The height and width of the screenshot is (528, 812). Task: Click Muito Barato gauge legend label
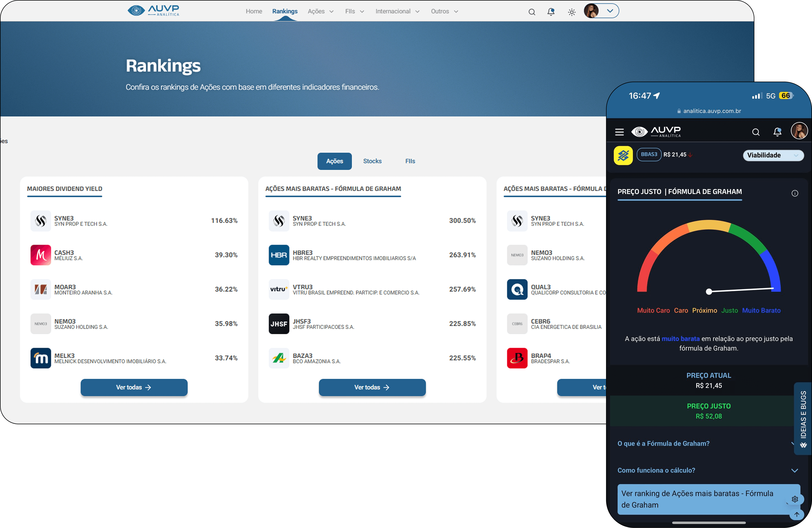coord(761,310)
